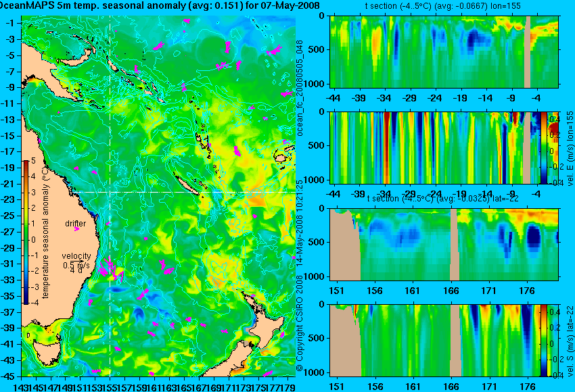This screenshot has width=575, height=392.
Task: Click the temperature section plot for lat=-22
Action: [444, 245]
